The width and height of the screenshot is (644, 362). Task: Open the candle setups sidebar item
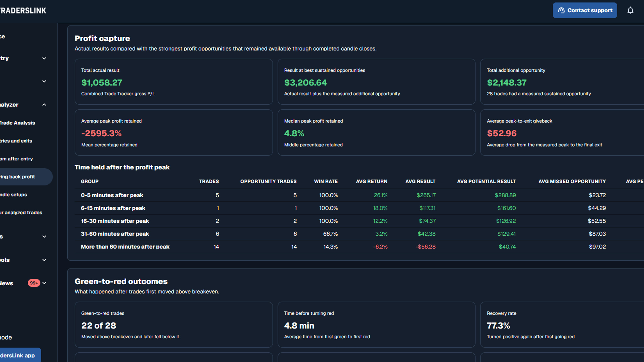(14, 195)
